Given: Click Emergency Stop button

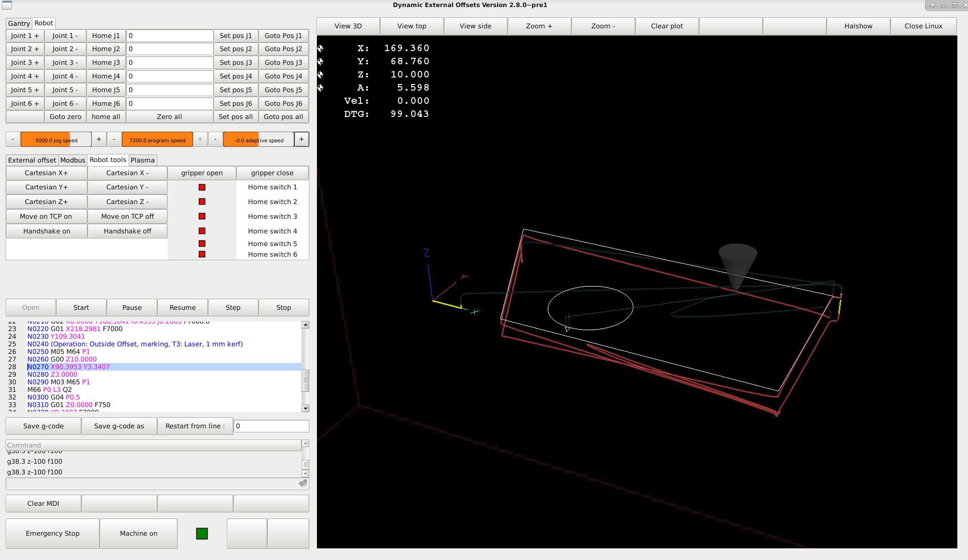Looking at the screenshot, I should (53, 533).
